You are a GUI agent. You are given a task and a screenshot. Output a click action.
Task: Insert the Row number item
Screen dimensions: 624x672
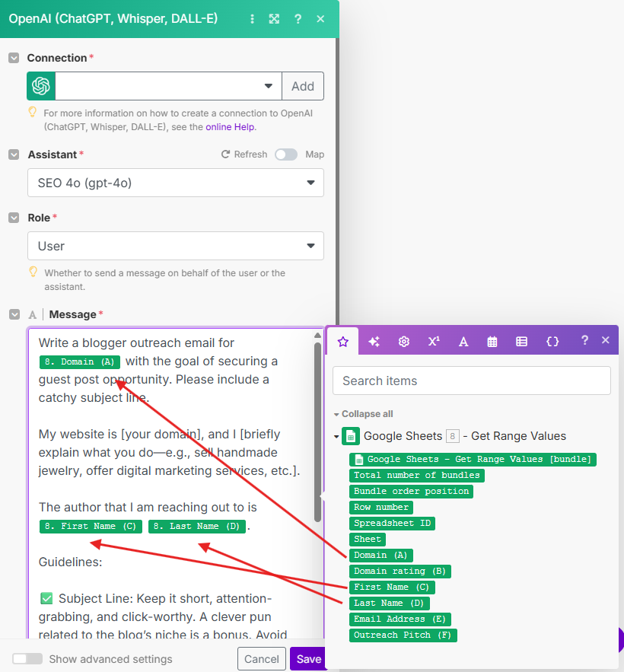click(x=381, y=508)
